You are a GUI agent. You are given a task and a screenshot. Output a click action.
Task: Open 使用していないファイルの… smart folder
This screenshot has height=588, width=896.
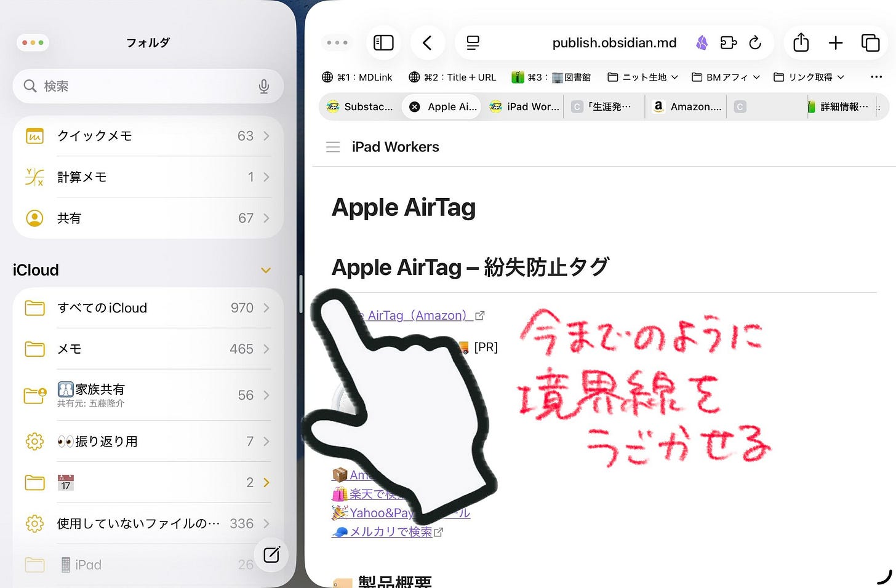148,523
